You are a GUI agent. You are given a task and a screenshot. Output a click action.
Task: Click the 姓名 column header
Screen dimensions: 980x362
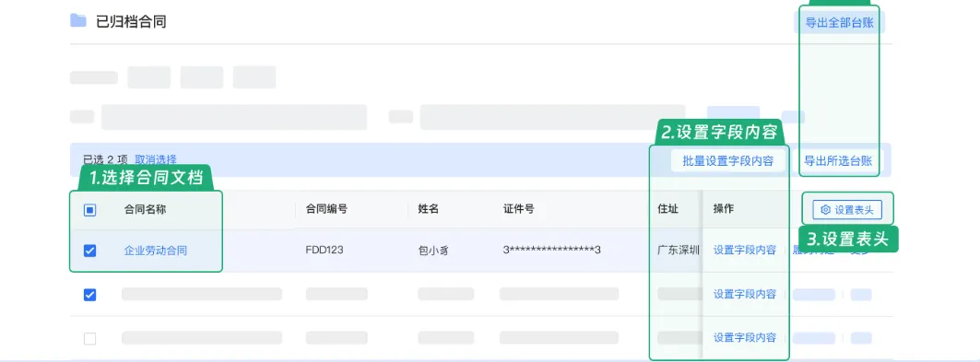(428, 209)
